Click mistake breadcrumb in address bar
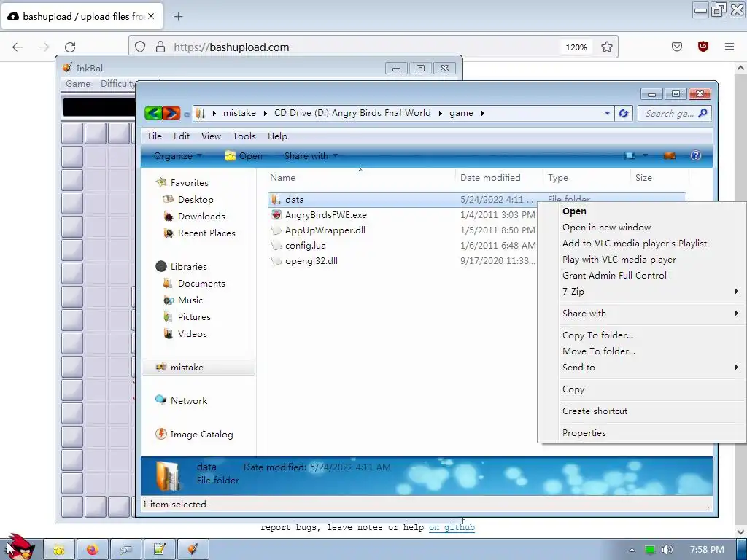747x560 pixels. coord(239,113)
